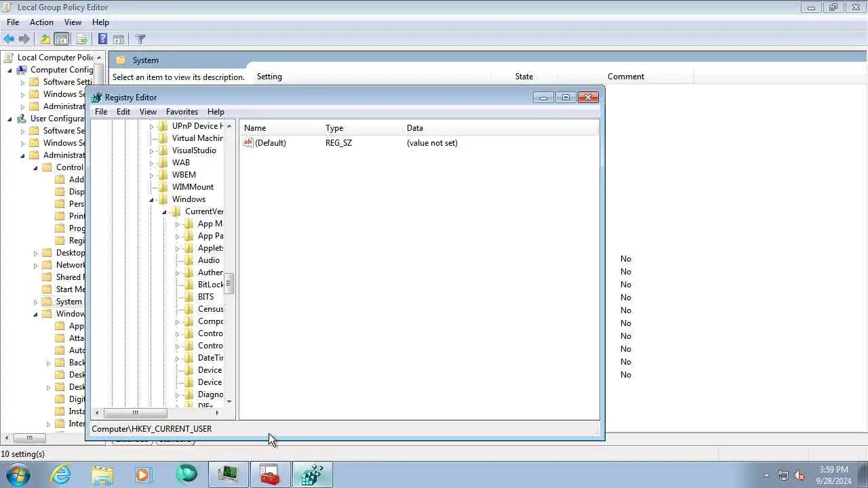The width and height of the screenshot is (868, 488).
Task: Expand the VisualStudio registry key
Action: tap(152, 150)
